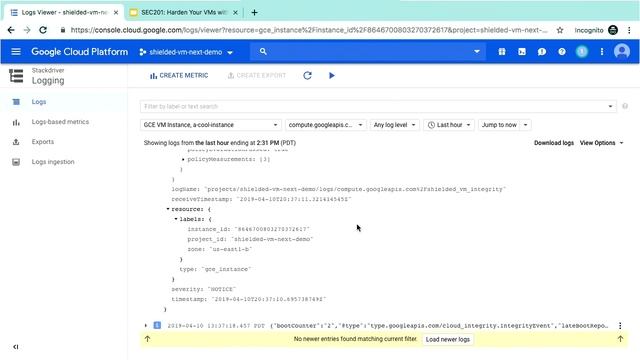Click the filter help question icon

tap(625, 106)
